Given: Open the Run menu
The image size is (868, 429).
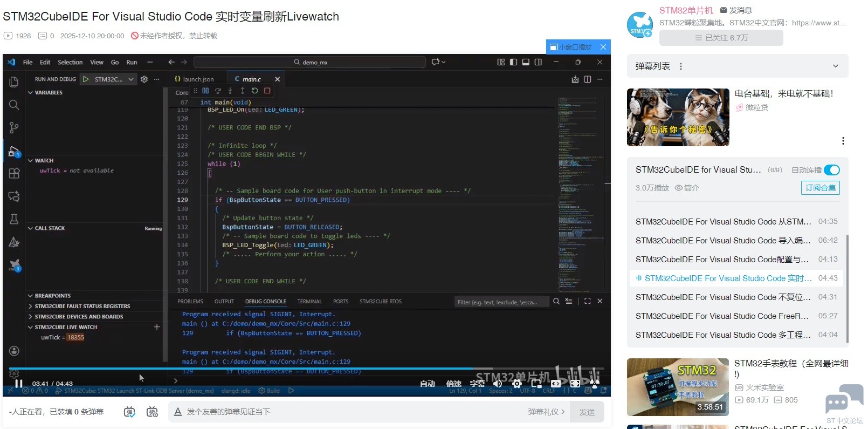Looking at the screenshot, I should tap(132, 62).
